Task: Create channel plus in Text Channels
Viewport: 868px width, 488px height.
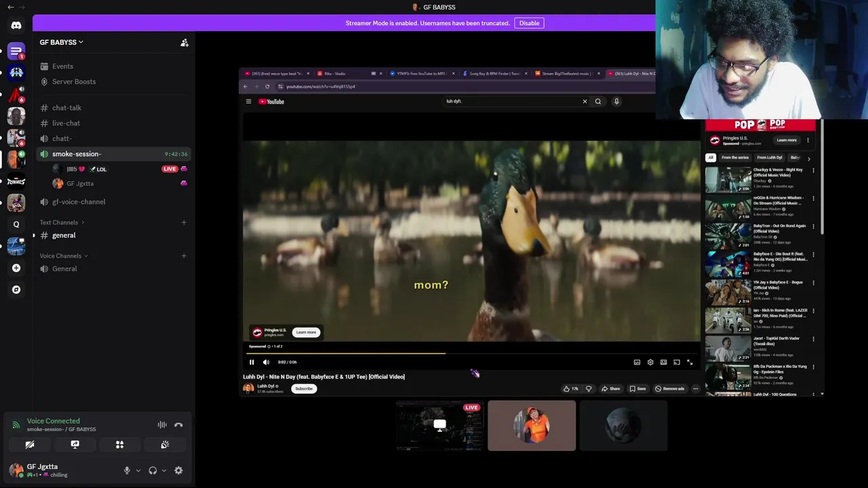Action: pos(184,222)
